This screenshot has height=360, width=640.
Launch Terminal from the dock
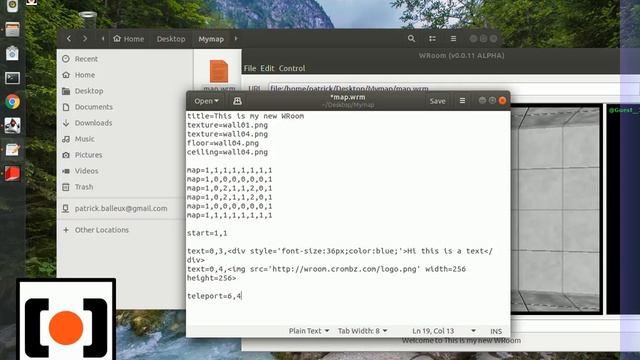(x=12, y=78)
